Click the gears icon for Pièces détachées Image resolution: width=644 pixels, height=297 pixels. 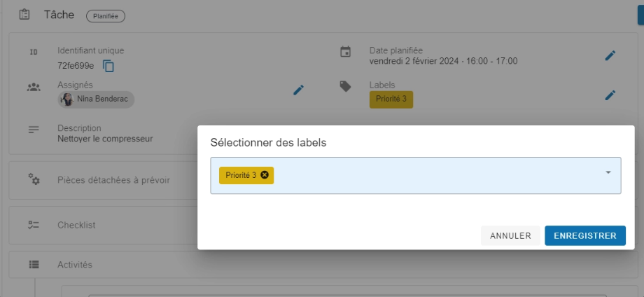(x=34, y=179)
